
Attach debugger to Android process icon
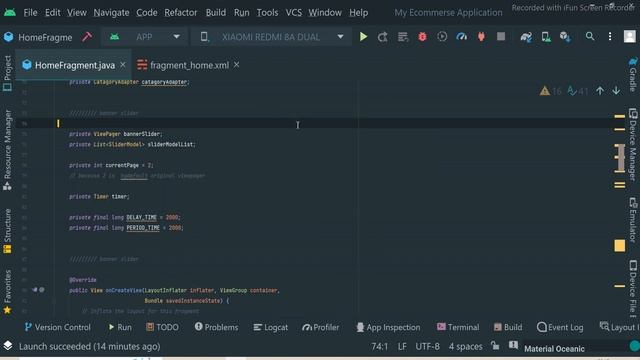[x=481, y=37]
